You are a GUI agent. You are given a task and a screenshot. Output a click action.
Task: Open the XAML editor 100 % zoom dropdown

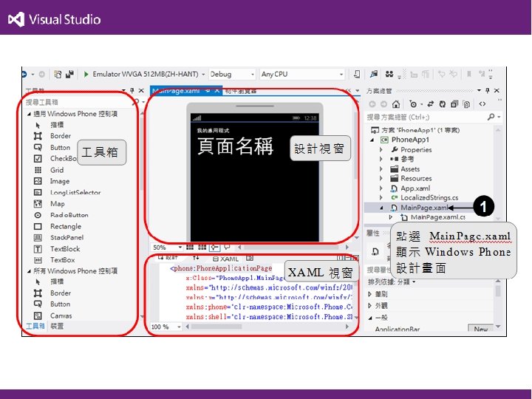179,327
